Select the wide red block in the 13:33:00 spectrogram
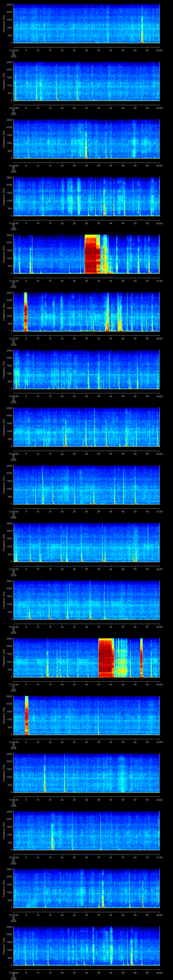The height and width of the screenshot is (980, 173). click(106, 658)
